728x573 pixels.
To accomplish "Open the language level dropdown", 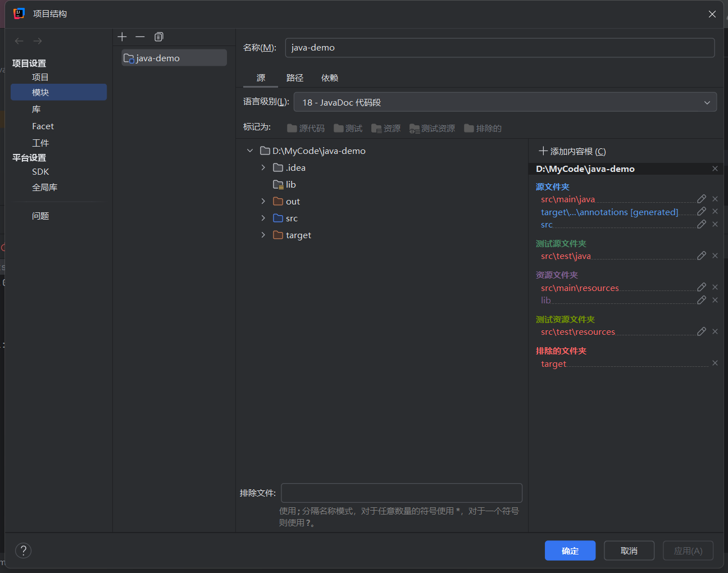I will (505, 102).
